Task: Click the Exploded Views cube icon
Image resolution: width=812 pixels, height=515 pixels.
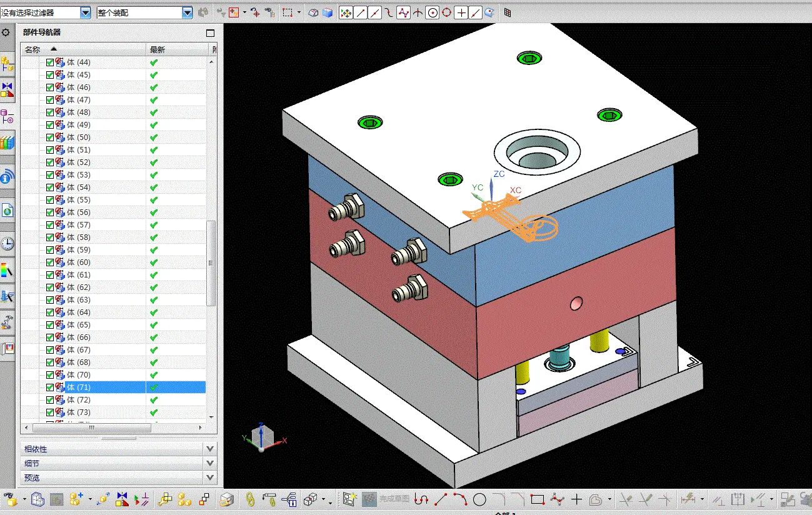Action: [x=310, y=499]
